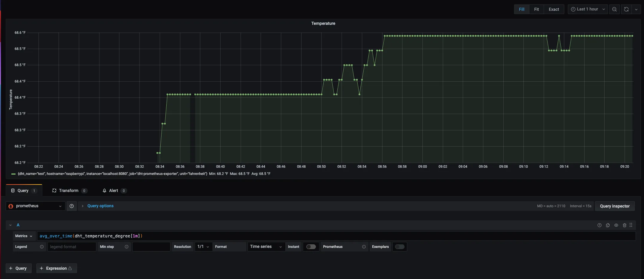Click the clock icon in time picker
This screenshot has height=279, width=644.
tap(573, 9)
